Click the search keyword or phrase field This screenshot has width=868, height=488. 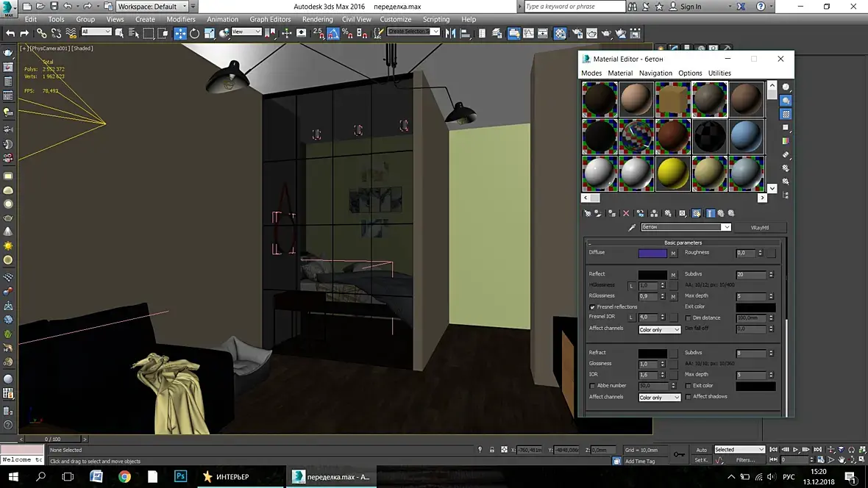point(574,7)
